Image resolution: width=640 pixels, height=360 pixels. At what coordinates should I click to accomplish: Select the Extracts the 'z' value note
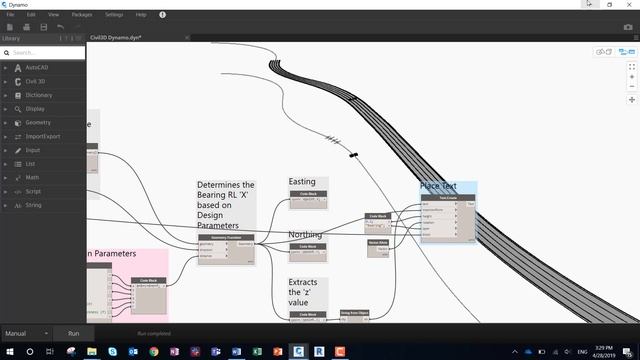click(303, 292)
